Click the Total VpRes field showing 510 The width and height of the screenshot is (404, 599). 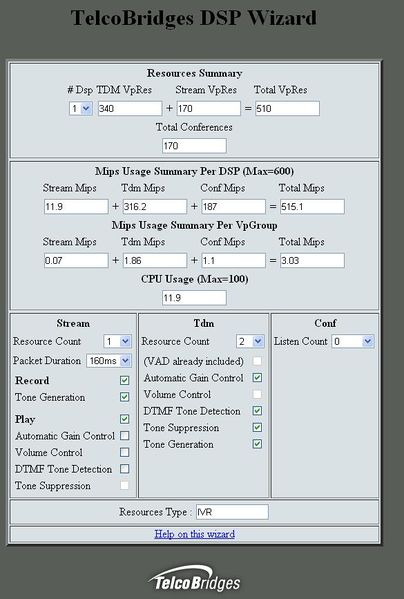pyautogui.click(x=288, y=108)
